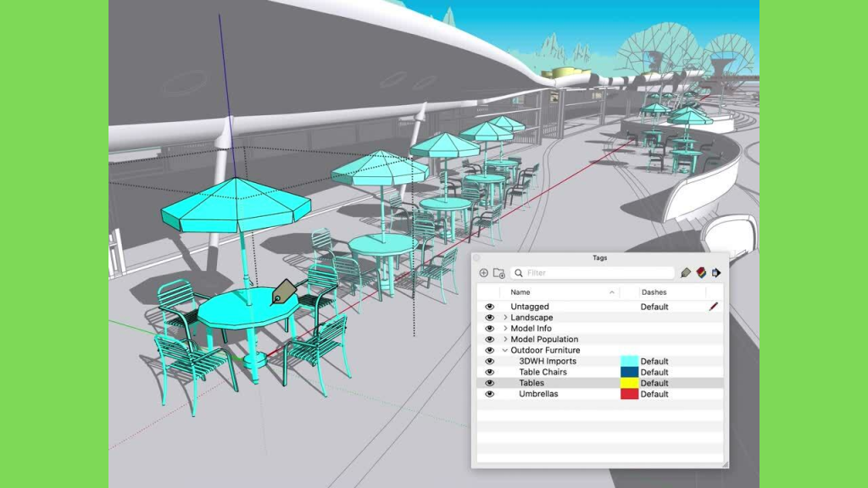
Task: Select the Model Info folder name
Action: click(531, 328)
